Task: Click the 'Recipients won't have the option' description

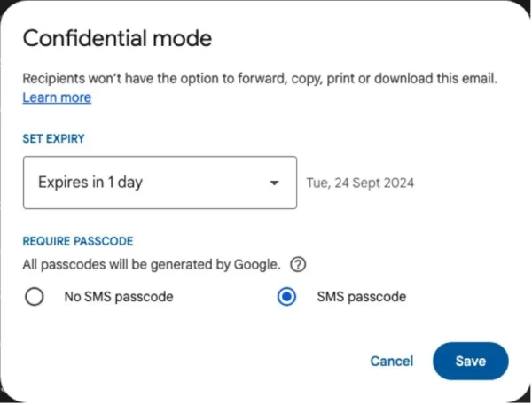Action: point(260,78)
